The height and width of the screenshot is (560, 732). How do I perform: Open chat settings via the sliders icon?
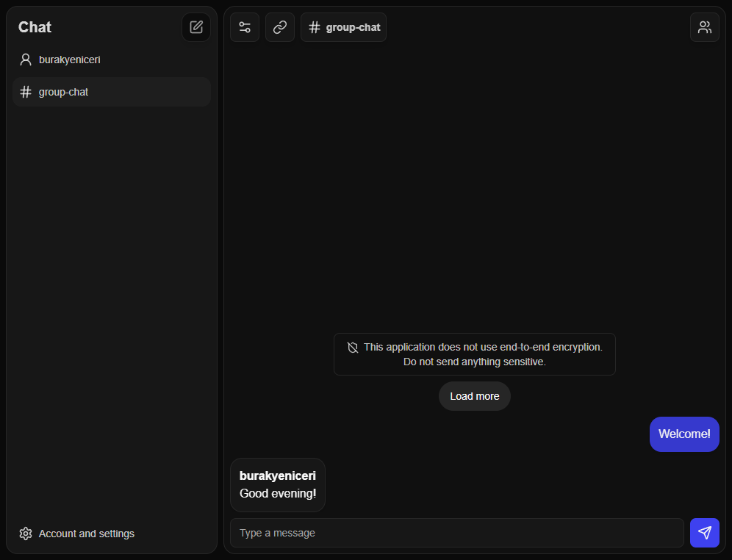pyautogui.click(x=244, y=26)
